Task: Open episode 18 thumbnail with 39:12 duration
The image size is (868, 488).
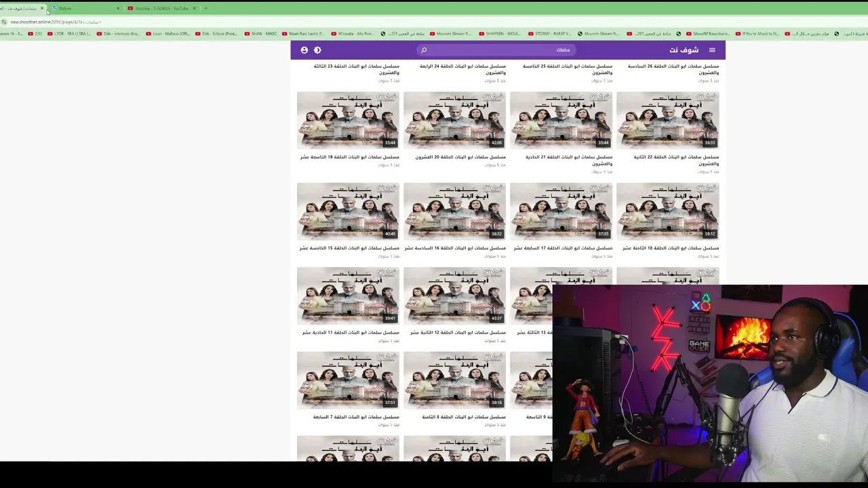Action: (x=667, y=211)
